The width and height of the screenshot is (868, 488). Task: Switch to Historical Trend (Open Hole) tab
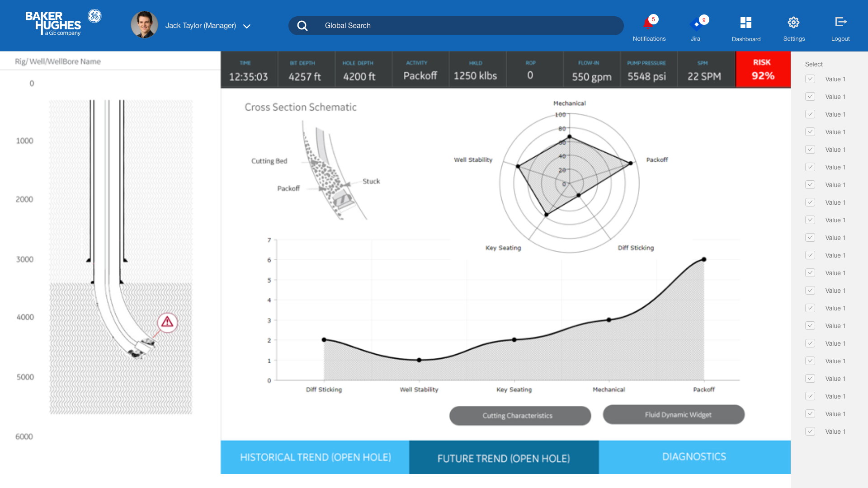click(x=315, y=457)
